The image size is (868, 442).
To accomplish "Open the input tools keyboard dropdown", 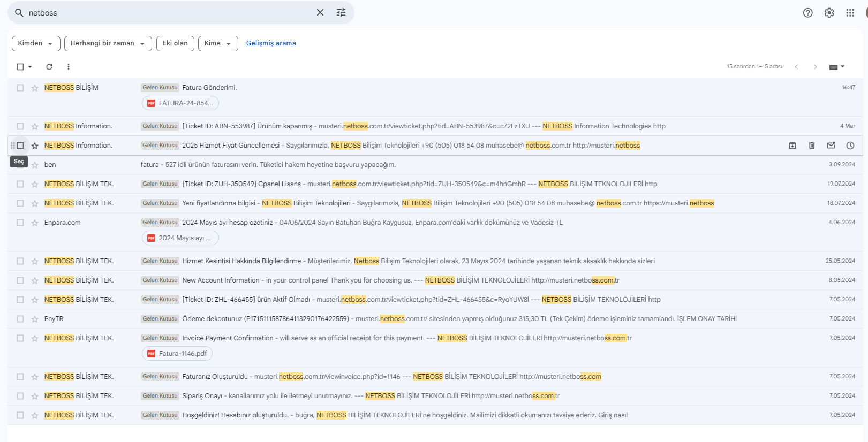I will (837, 67).
